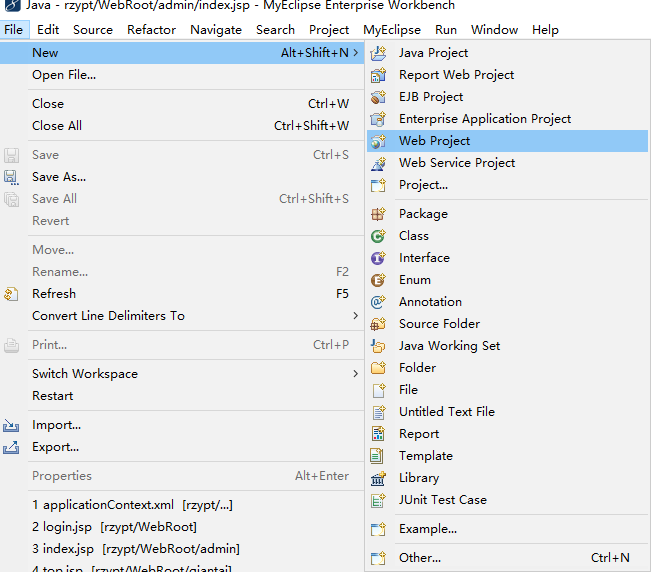The image size is (651, 572).
Task: Select Close from the File menu
Action: pyautogui.click(x=182, y=104)
